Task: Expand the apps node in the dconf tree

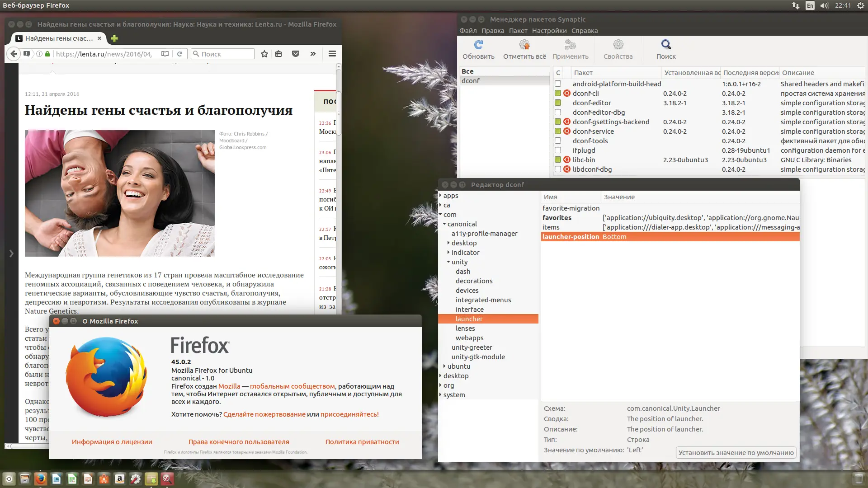Action: [440, 196]
